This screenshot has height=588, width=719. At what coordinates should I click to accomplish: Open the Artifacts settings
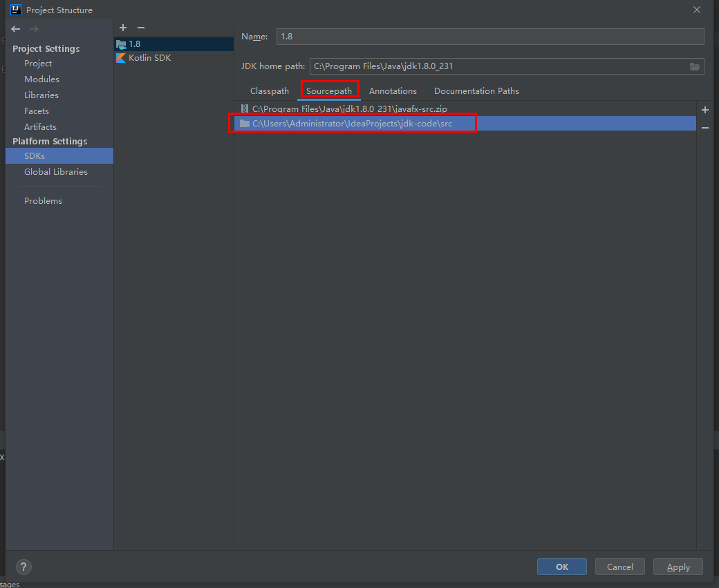click(x=40, y=127)
